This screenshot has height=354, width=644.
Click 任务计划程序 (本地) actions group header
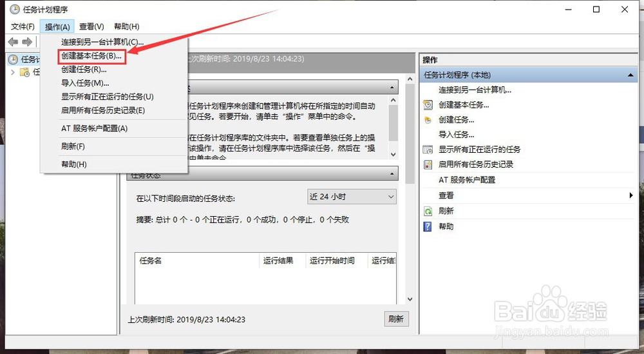pyautogui.click(x=529, y=75)
